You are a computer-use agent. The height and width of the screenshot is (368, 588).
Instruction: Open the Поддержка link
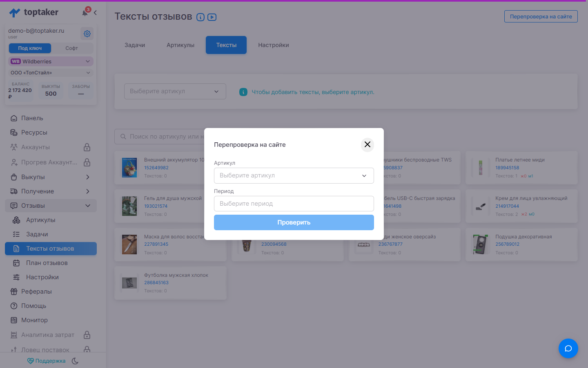click(46, 361)
